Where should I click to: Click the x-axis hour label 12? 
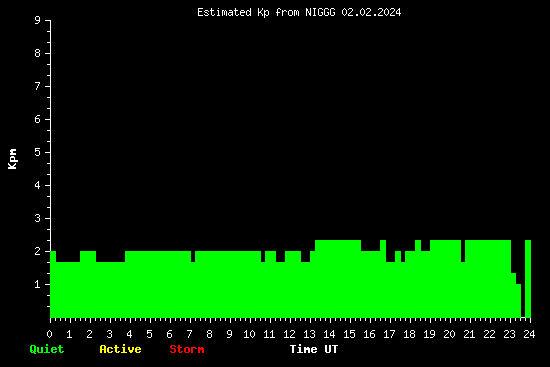point(289,334)
